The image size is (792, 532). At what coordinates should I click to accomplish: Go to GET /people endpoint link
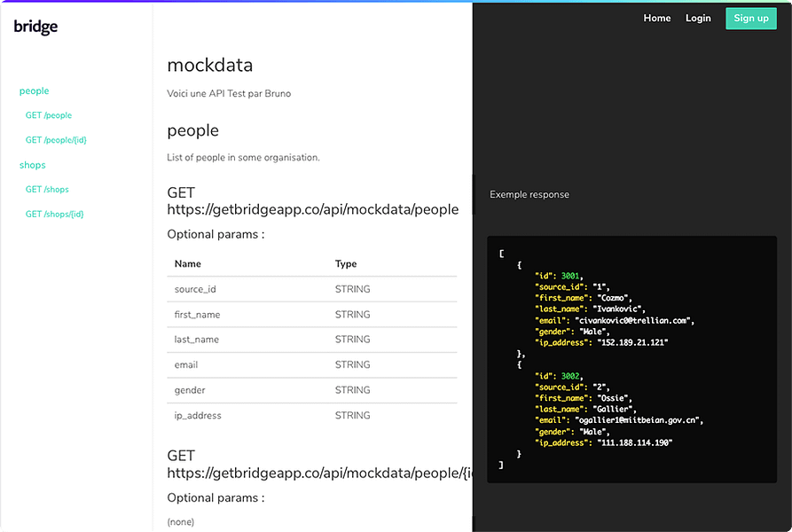[49, 115]
